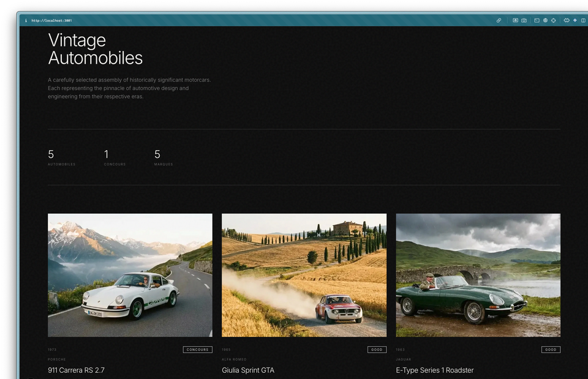Viewport: 588px width, 379px height.
Task: Select the 911 Carrera RS 2.7 link
Action: pyautogui.click(x=76, y=370)
